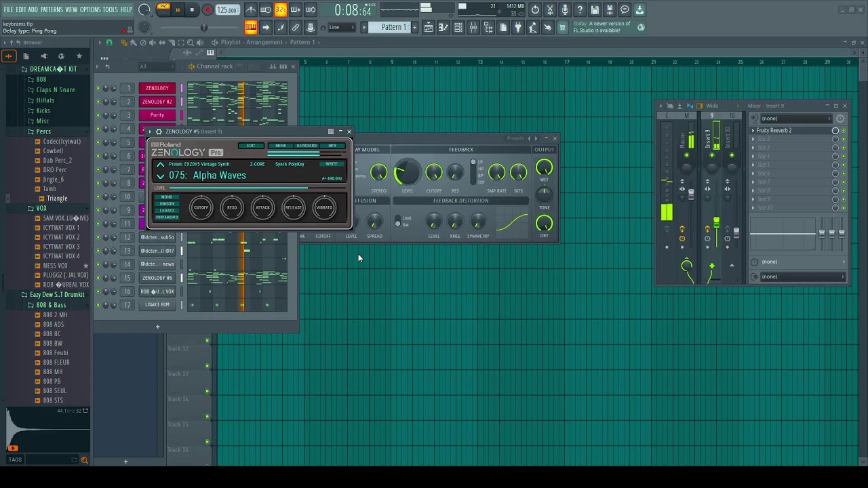Screen dimensions: 868x488
Task: Click the EDIT button in Zenology
Action: click(x=251, y=146)
